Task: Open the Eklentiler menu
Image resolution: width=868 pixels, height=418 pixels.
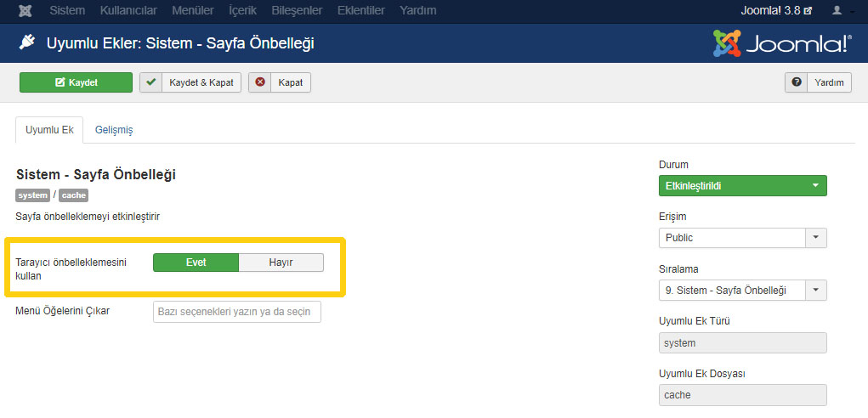Action: [360, 11]
